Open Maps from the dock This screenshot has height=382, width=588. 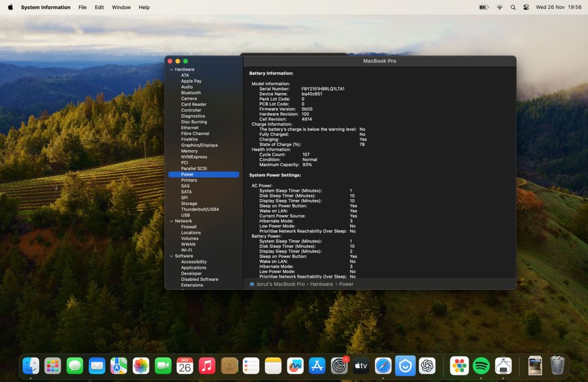(119, 366)
